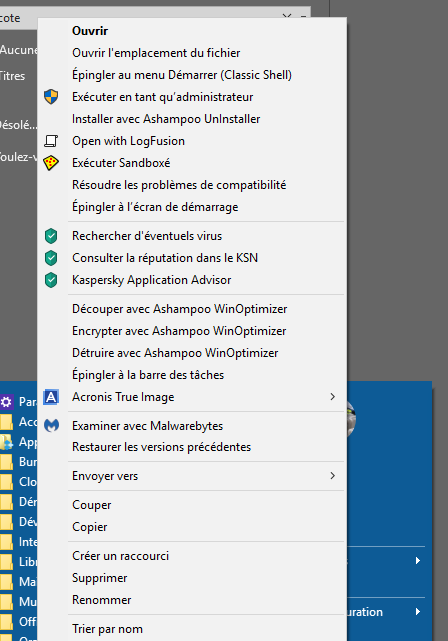Screen dimensions: 448x641
Task: Click the Malwarebytes logo icon
Action: 52,426
